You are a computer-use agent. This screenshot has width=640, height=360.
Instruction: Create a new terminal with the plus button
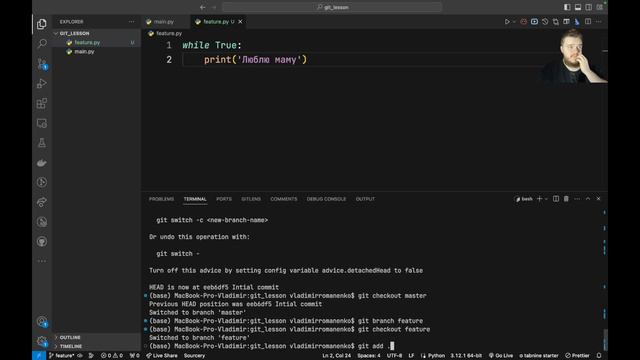(540, 199)
